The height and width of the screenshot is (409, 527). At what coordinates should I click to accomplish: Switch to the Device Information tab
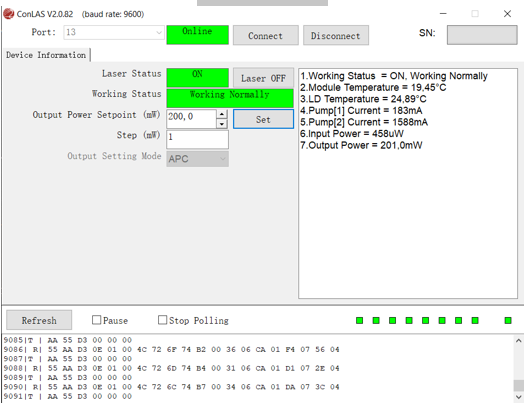click(x=46, y=55)
